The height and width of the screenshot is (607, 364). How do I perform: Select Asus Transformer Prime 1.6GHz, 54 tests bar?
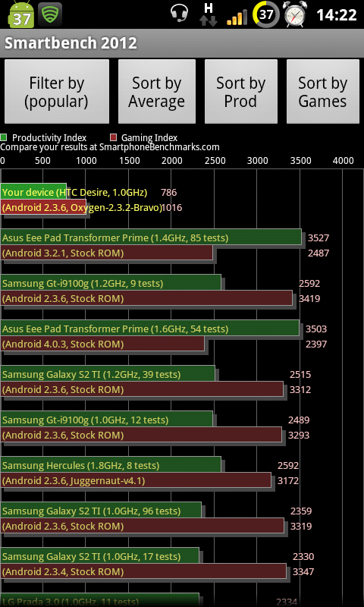point(150,329)
